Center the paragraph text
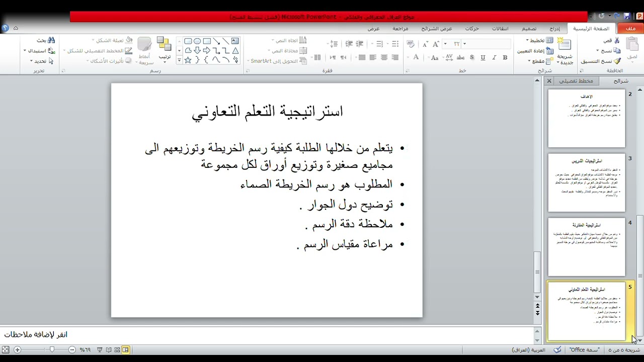 pos(384,58)
